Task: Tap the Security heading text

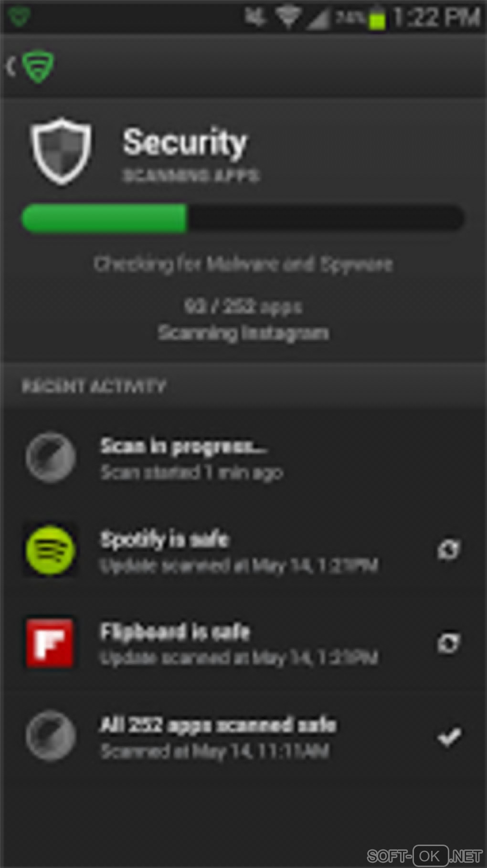Action: pyautogui.click(x=185, y=142)
